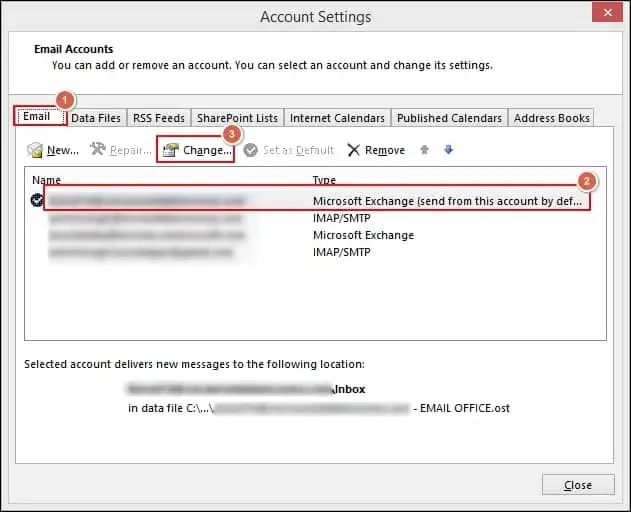The width and height of the screenshot is (631, 512).
Task: Click the Repair... label
Action: tap(131, 150)
